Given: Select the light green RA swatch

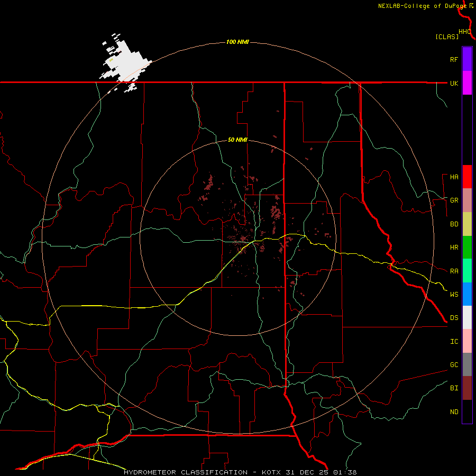Looking at the screenshot, I should point(467,271).
